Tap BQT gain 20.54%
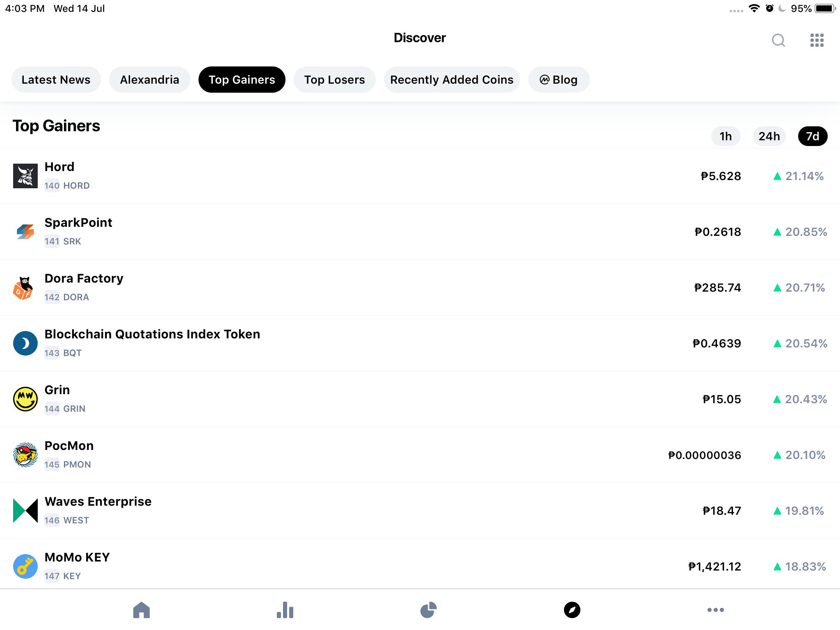The image size is (840, 630). [800, 343]
